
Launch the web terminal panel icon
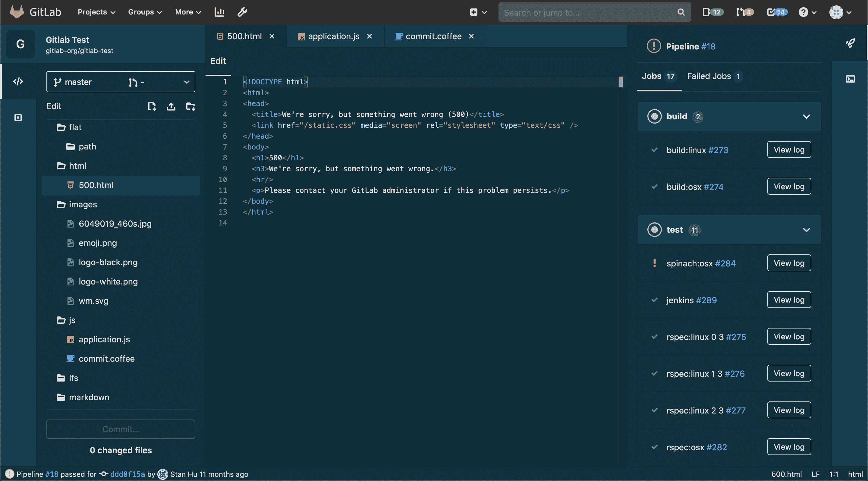tap(851, 79)
